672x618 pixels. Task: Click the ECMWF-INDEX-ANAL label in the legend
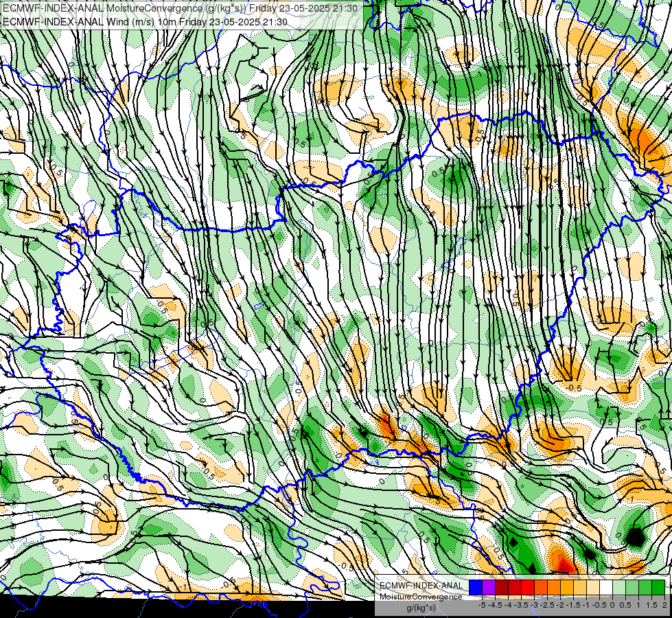pyautogui.click(x=421, y=586)
